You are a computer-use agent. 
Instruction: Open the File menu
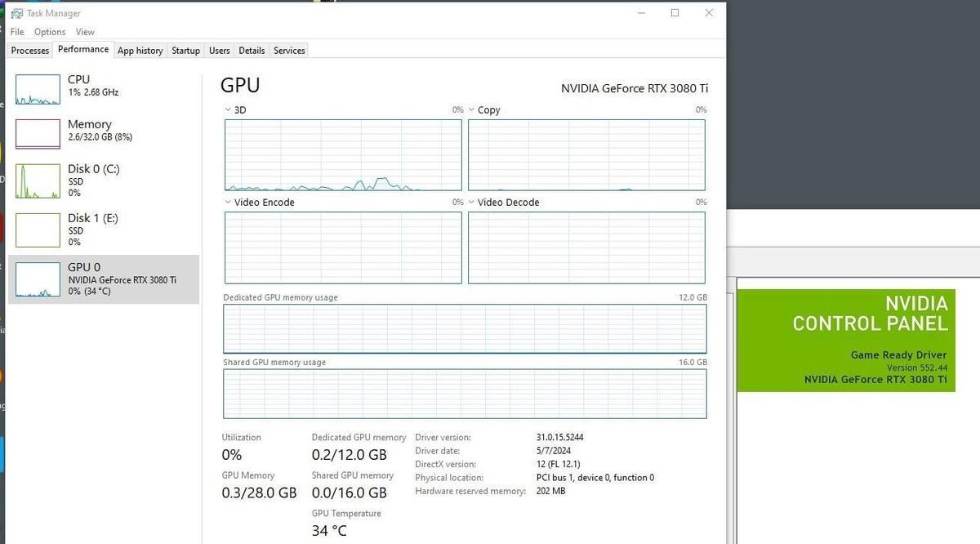pyautogui.click(x=17, y=32)
